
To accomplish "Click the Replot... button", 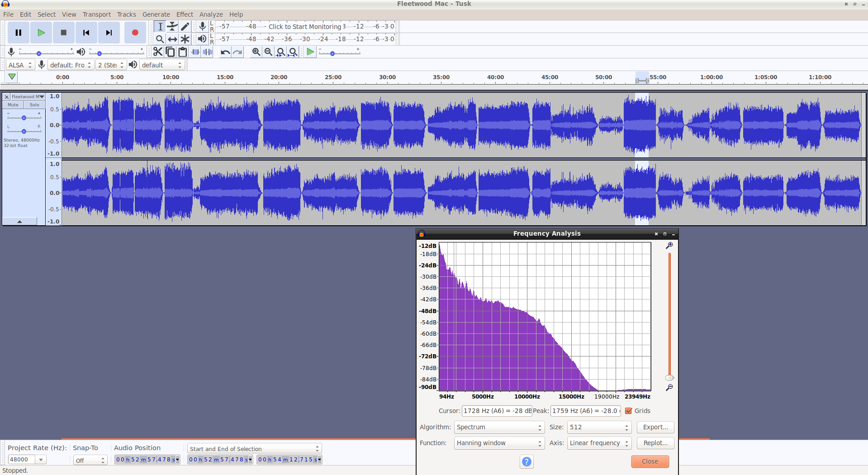I will tap(655, 443).
